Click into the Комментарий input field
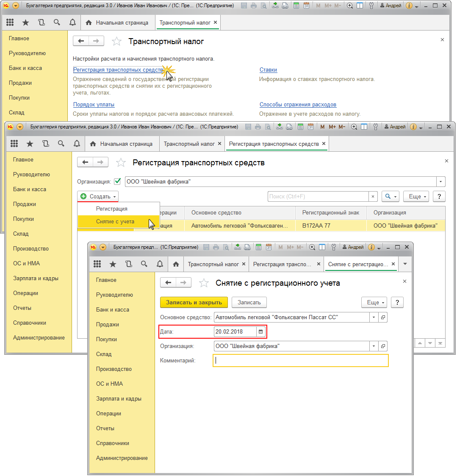The height and width of the screenshot is (476, 457). [300, 361]
